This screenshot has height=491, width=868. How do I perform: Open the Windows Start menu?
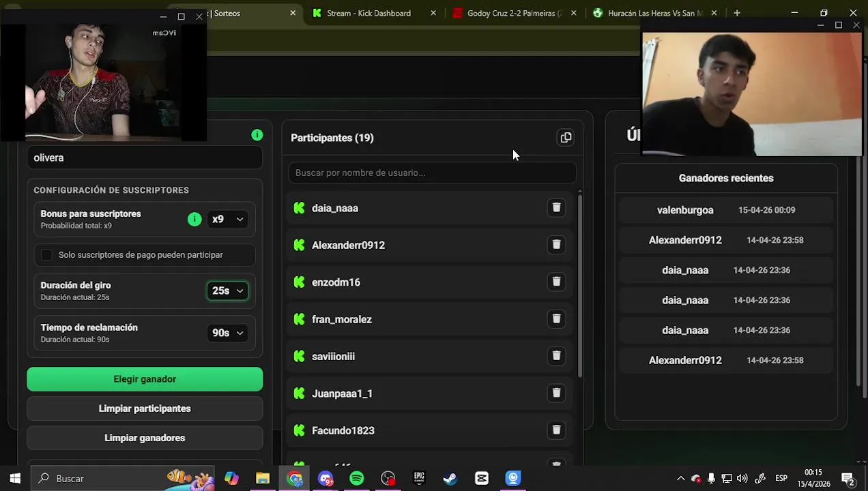coord(15,478)
